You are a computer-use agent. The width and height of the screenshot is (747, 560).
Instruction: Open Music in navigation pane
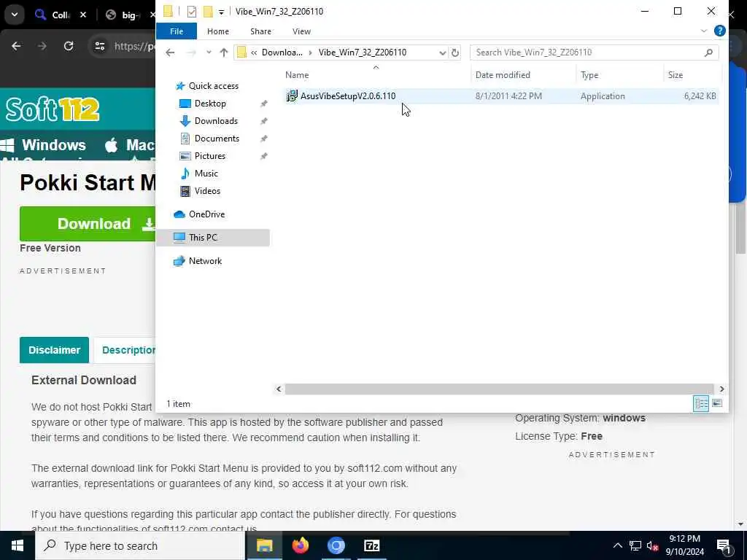click(206, 174)
